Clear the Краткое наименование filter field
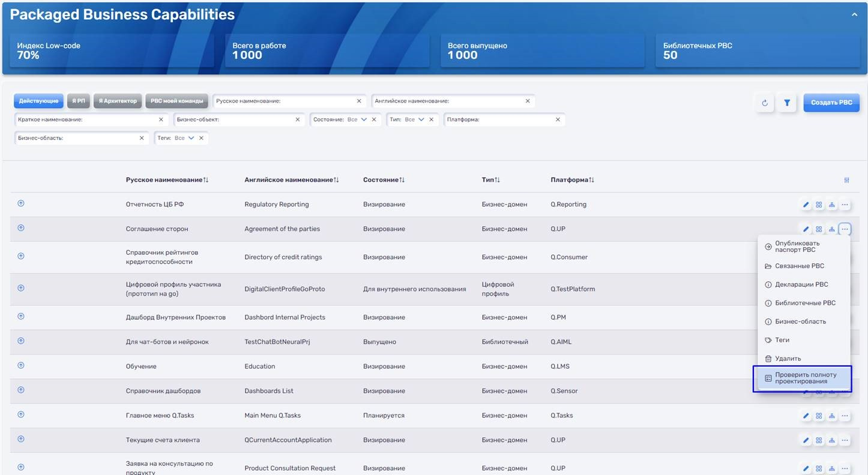 161,119
